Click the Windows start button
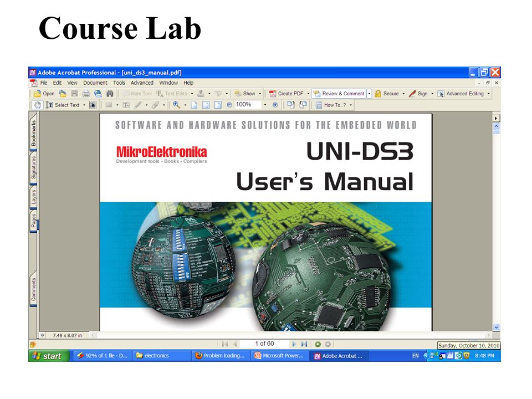532x399 pixels. point(49,356)
